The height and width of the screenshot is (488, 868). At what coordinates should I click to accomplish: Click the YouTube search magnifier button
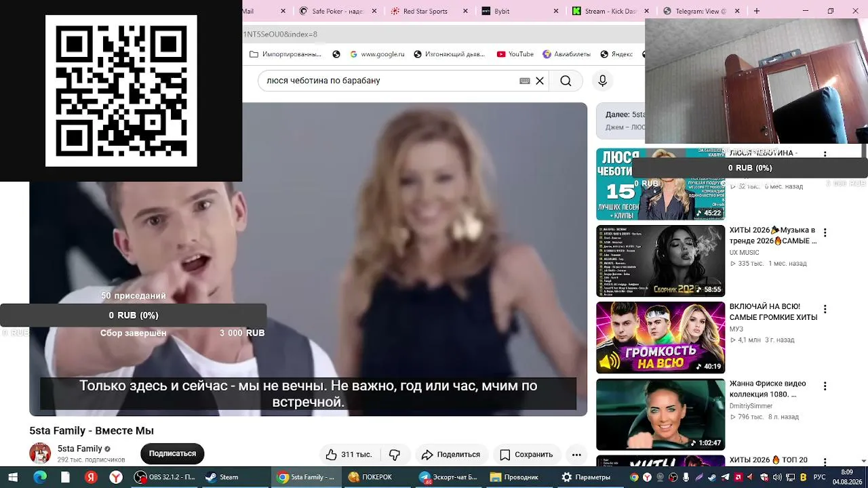(566, 81)
